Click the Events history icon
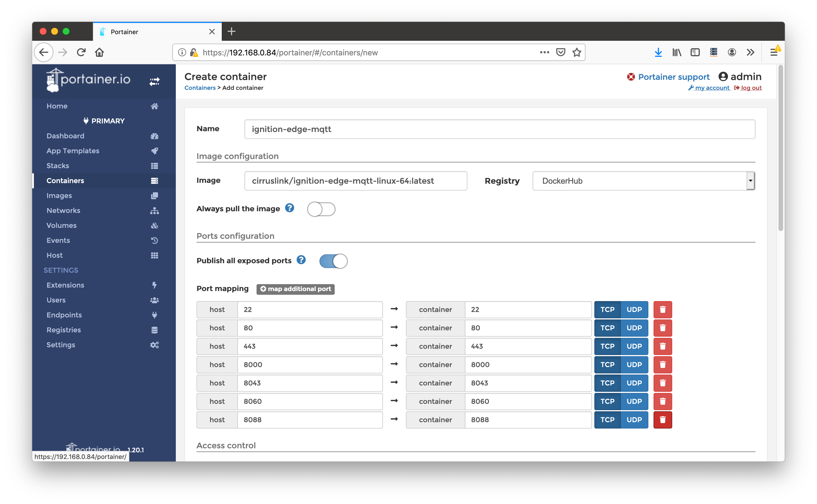This screenshot has height=504, width=817. pos(154,240)
